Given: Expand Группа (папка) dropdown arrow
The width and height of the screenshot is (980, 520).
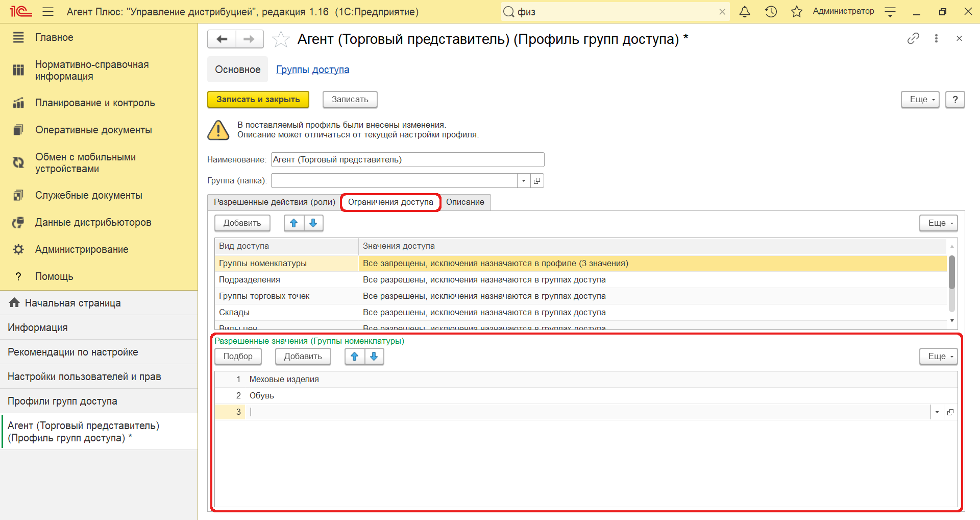Looking at the screenshot, I should click(524, 180).
